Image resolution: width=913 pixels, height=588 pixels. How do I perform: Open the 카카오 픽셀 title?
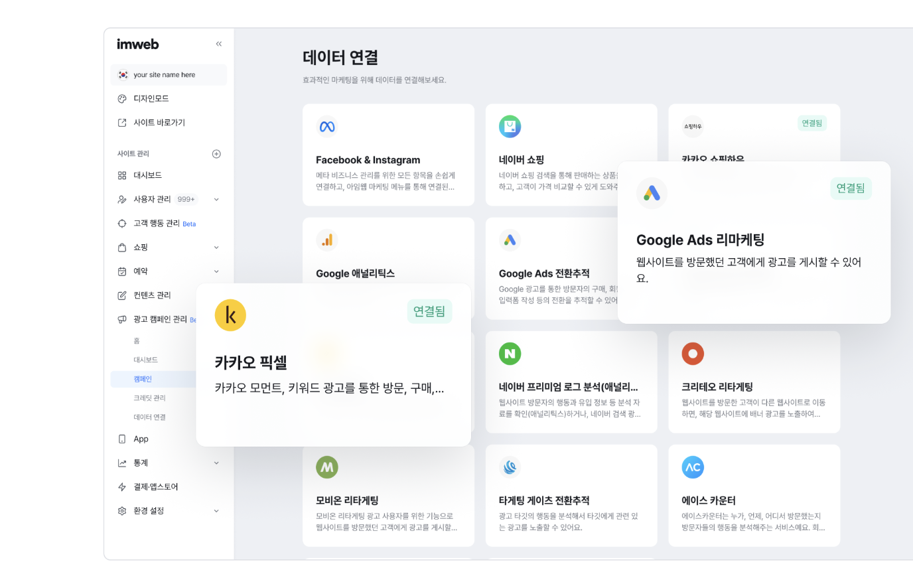251,362
